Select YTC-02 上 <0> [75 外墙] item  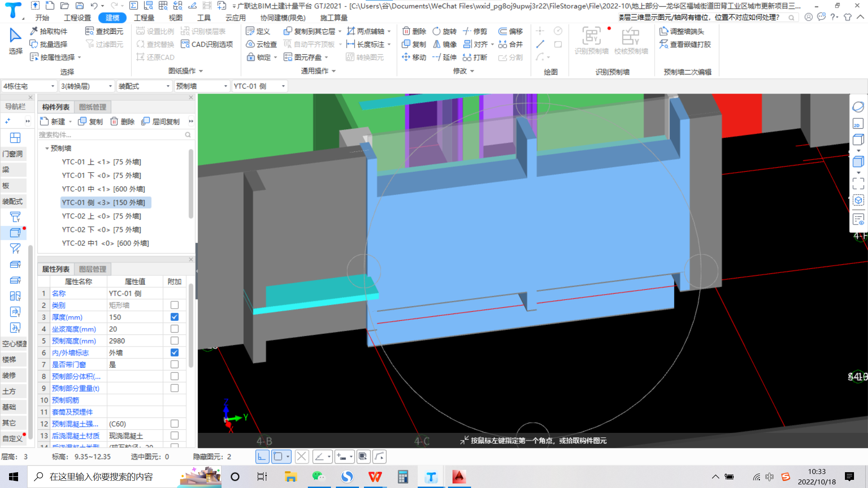(102, 216)
